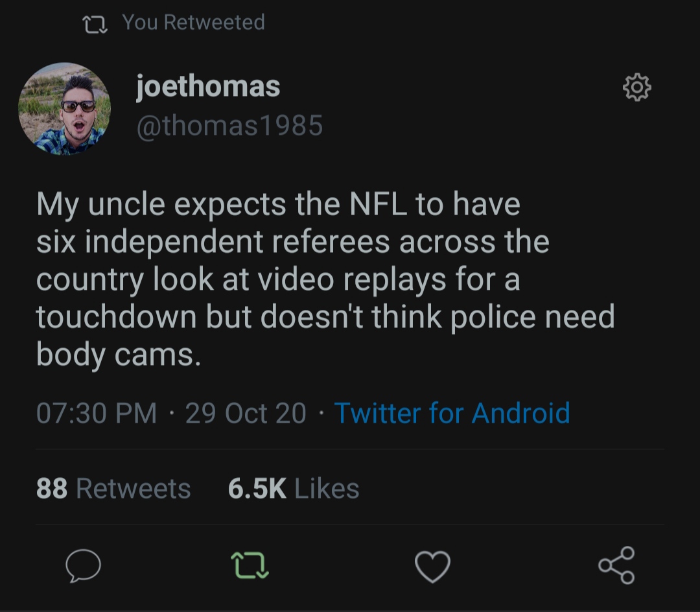Open the @thomas1985 handle
This screenshot has height=612, width=700.
229,125
